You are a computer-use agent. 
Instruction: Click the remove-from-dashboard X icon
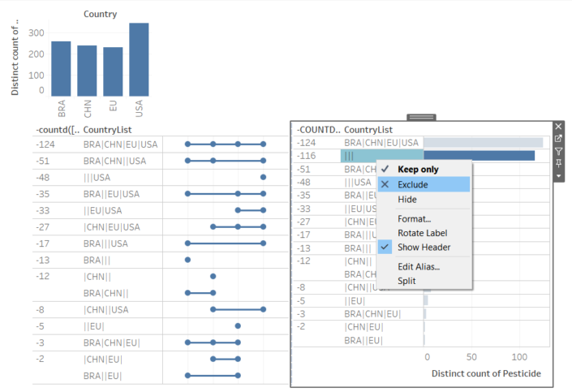558,127
